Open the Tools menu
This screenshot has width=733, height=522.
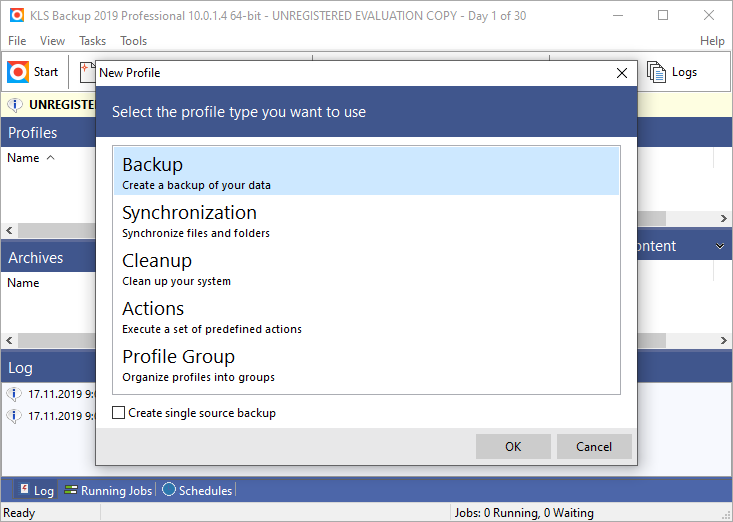(133, 41)
